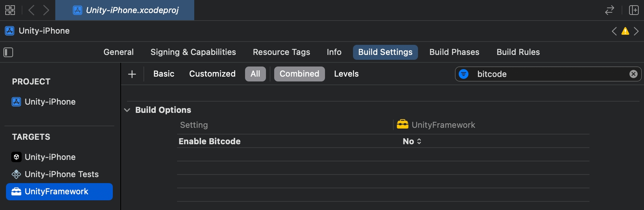644x210 pixels.
Task: Switch to Signing & Capabilities tab
Action: [x=193, y=52]
